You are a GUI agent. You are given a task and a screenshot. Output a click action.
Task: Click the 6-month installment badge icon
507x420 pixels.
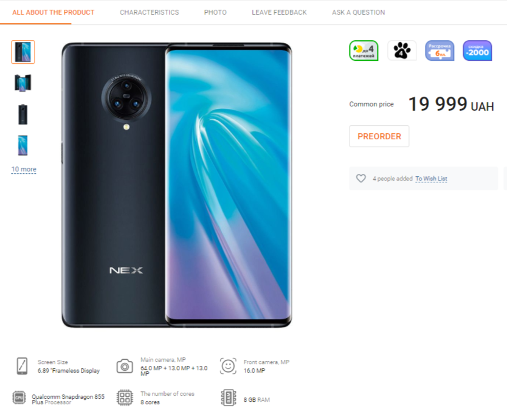(x=440, y=51)
